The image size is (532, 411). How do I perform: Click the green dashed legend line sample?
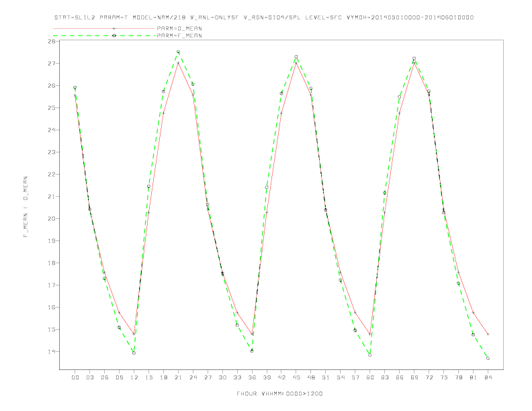pos(104,36)
